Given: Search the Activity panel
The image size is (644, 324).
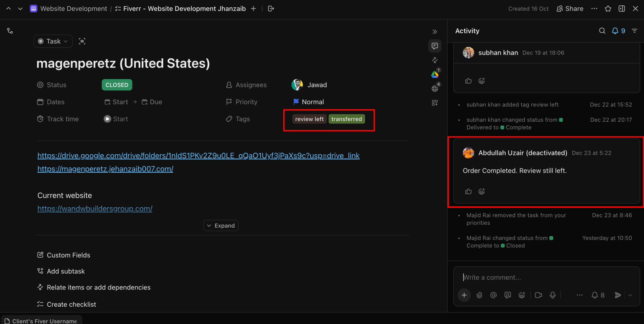Looking at the screenshot, I should 602,31.
